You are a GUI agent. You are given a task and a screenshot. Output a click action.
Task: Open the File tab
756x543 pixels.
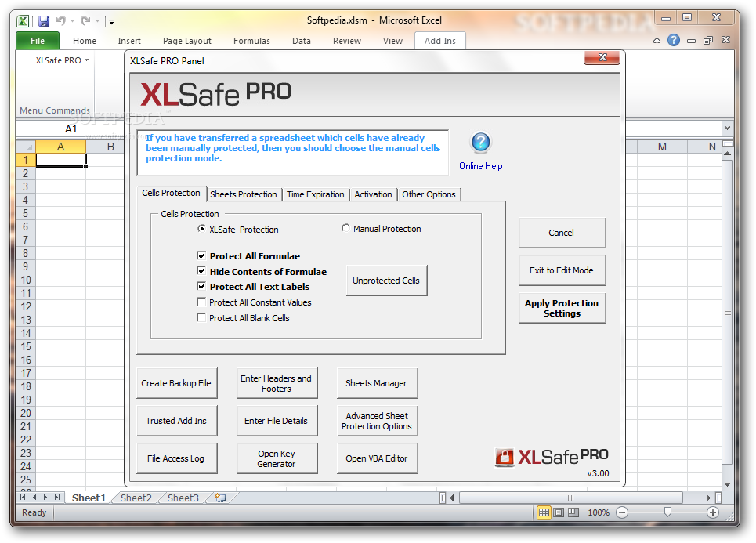(x=38, y=41)
